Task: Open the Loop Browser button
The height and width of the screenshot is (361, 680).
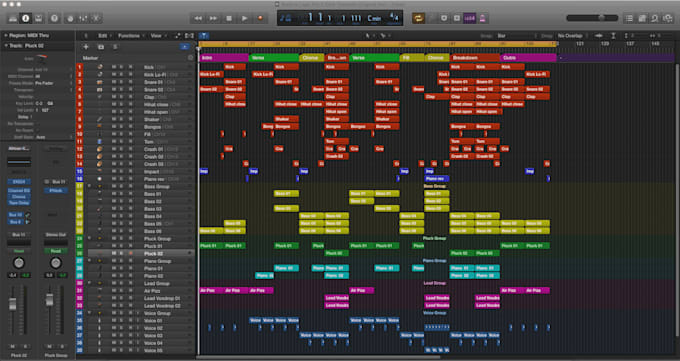Action: [655, 18]
